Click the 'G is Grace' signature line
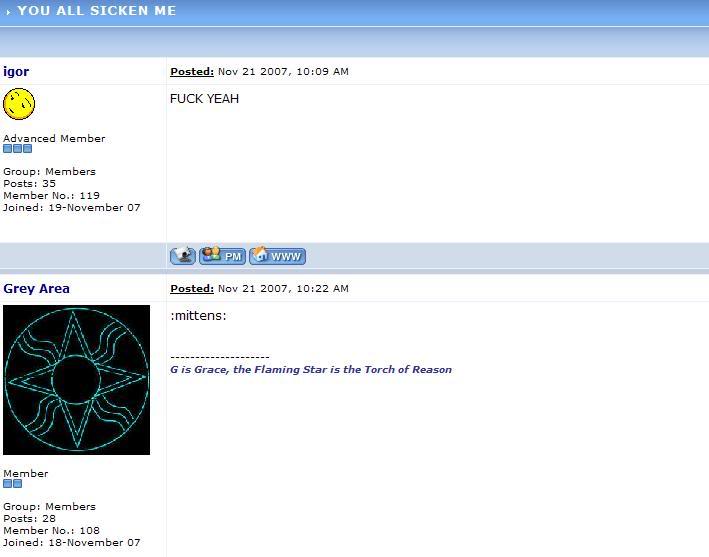This screenshot has height=557, width=709. coord(311,369)
